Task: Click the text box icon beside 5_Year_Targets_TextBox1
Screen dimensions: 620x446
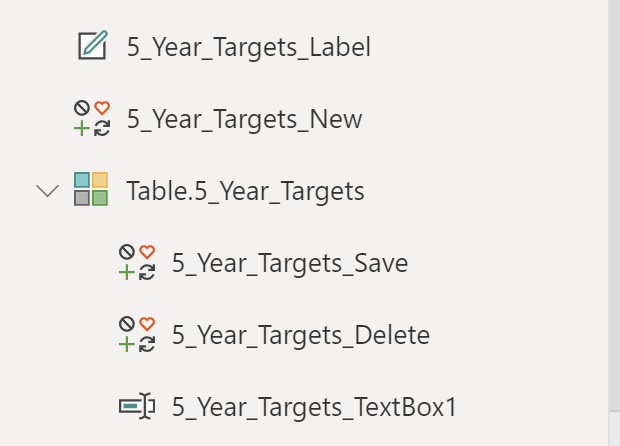Action: [137, 406]
